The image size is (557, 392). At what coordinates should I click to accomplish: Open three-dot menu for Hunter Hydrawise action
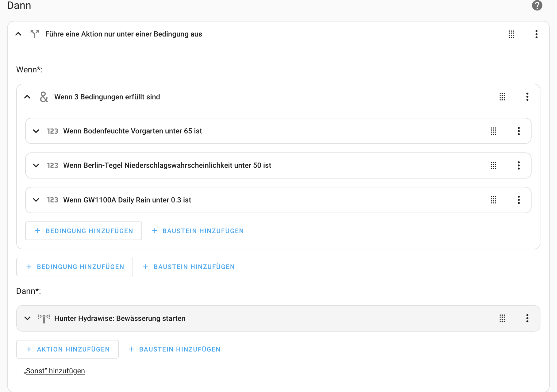tap(527, 318)
